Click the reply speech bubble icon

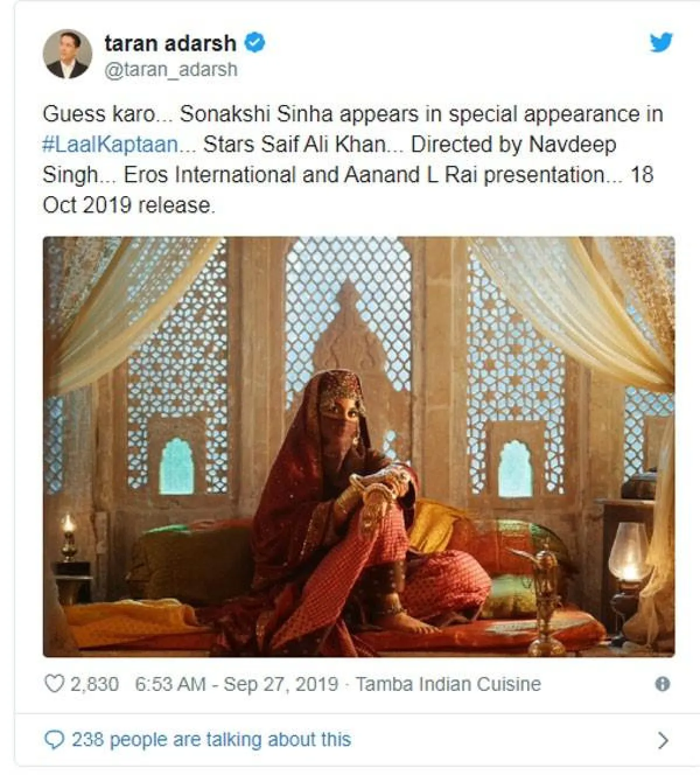point(54,740)
